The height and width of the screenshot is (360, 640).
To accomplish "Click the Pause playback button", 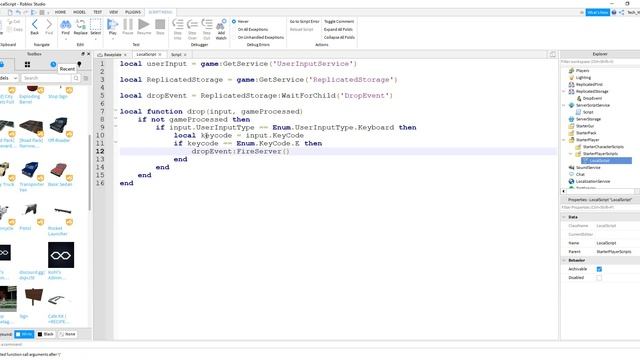I will pos(128,24).
